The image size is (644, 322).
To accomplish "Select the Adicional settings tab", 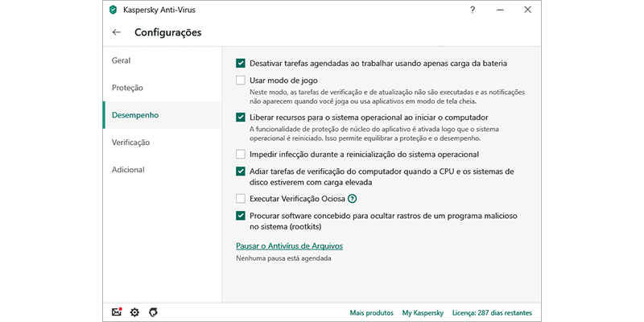I will coord(163,170).
